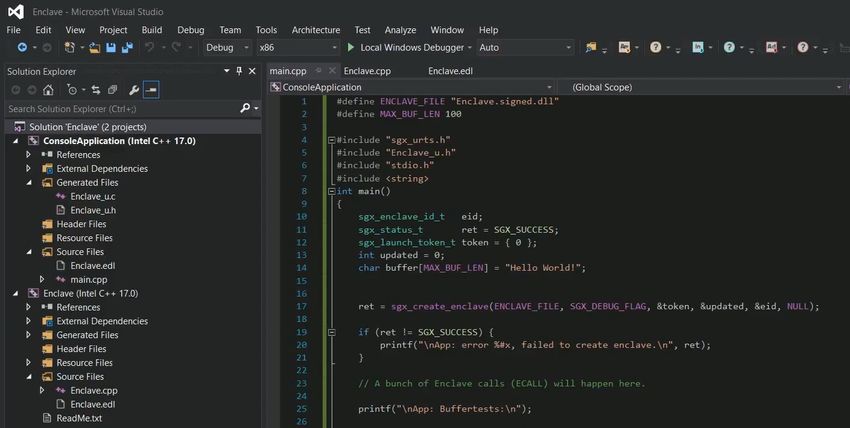This screenshot has height=428, width=850.
Task: Click the last round help icon in toolbar
Action: (x=803, y=48)
